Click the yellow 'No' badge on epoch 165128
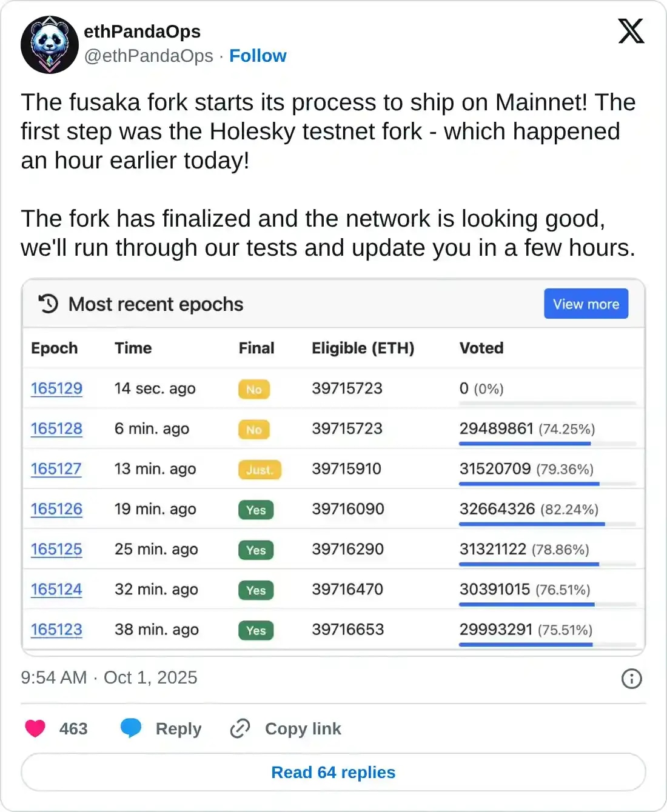The width and height of the screenshot is (667, 812). point(253,429)
